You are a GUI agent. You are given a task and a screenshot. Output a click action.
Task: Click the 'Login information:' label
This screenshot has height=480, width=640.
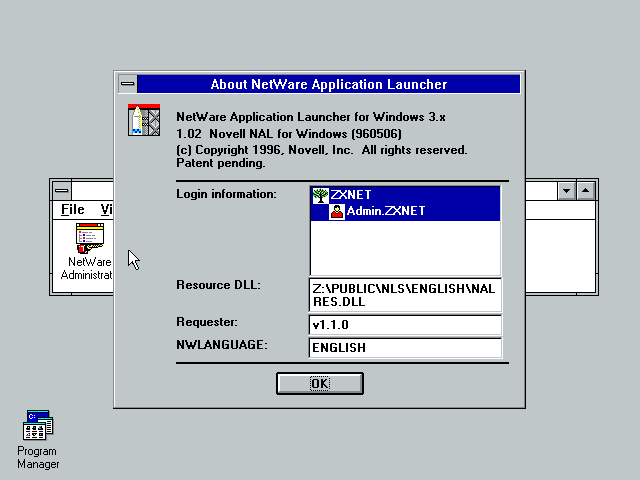click(x=227, y=194)
